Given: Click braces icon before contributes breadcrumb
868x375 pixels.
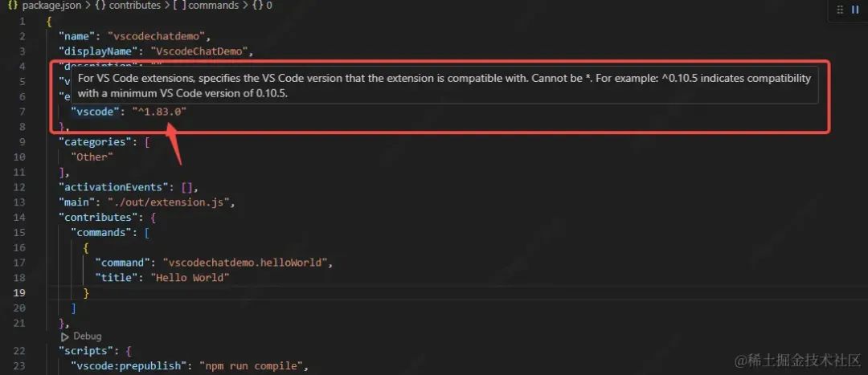Looking at the screenshot, I should point(101,6).
